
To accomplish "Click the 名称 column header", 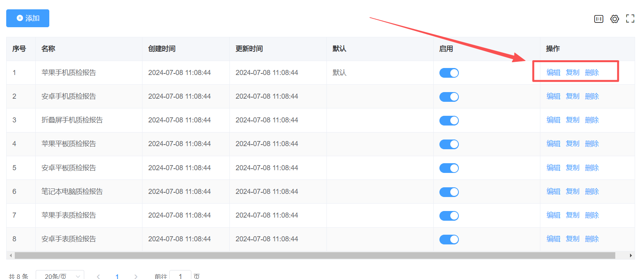I will click(x=48, y=49).
